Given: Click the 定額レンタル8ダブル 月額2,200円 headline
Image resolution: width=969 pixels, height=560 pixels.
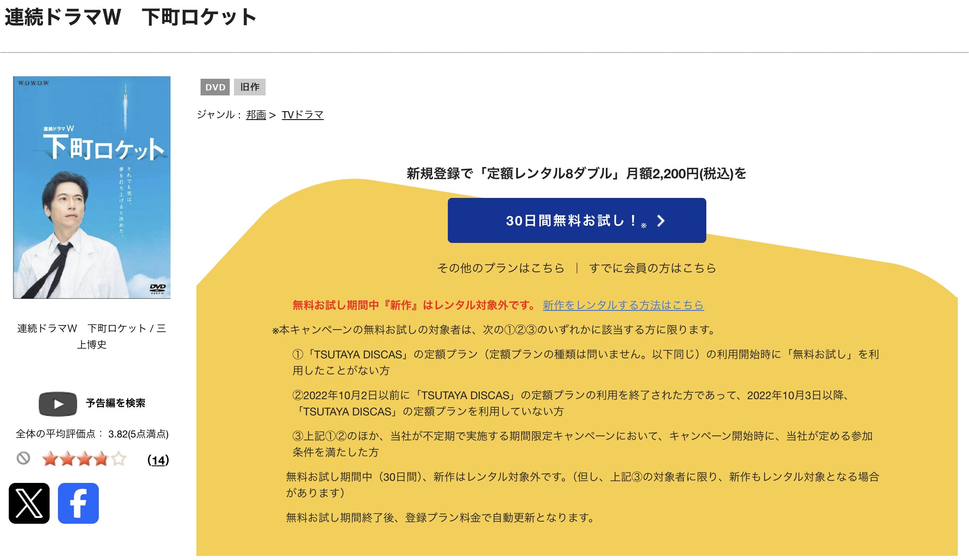Looking at the screenshot, I should pos(577,173).
